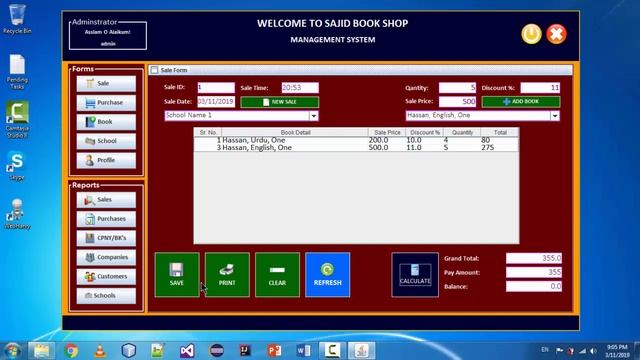Focus the Sale ID field
640x360 pixels.
(216, 87)
